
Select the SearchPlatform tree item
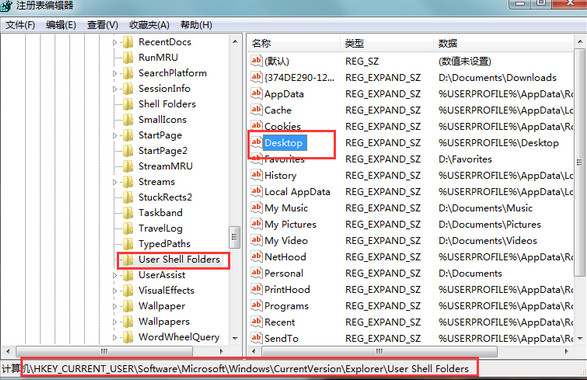pyautogui.click(x=173, y=73)
